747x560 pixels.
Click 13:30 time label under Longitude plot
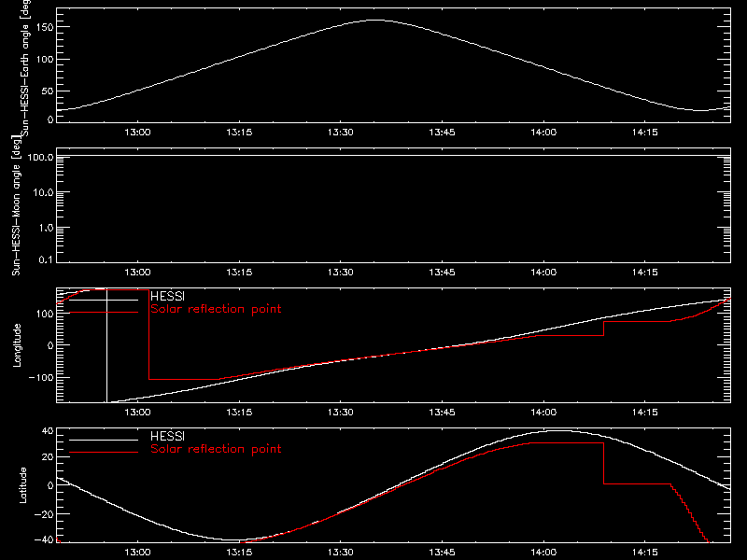tap(341, 413)
